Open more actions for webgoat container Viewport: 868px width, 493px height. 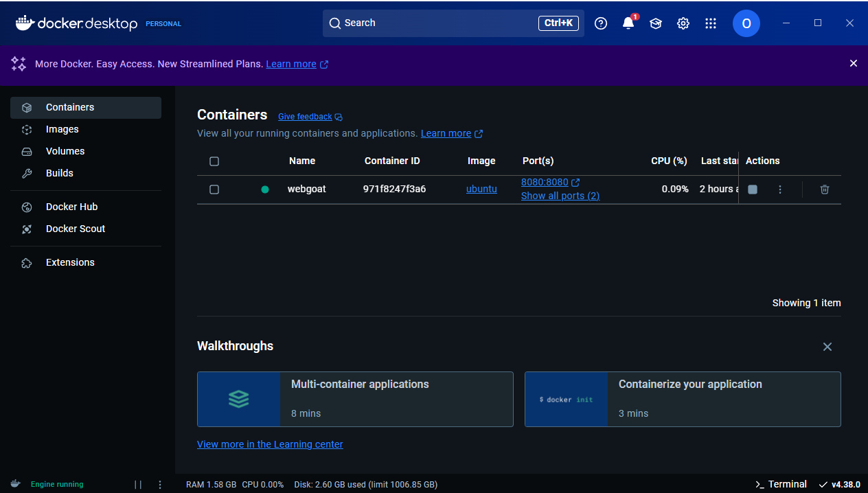click(780, 190)
